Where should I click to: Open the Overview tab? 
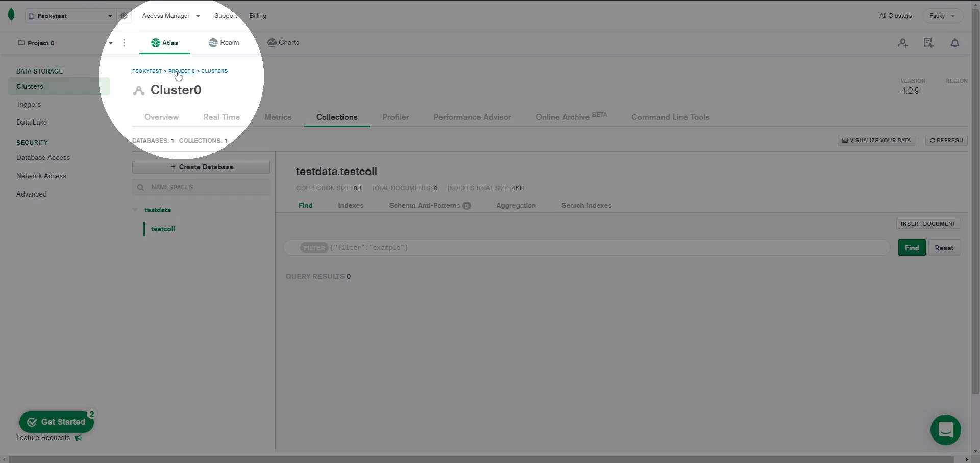(x=161, y=117)
